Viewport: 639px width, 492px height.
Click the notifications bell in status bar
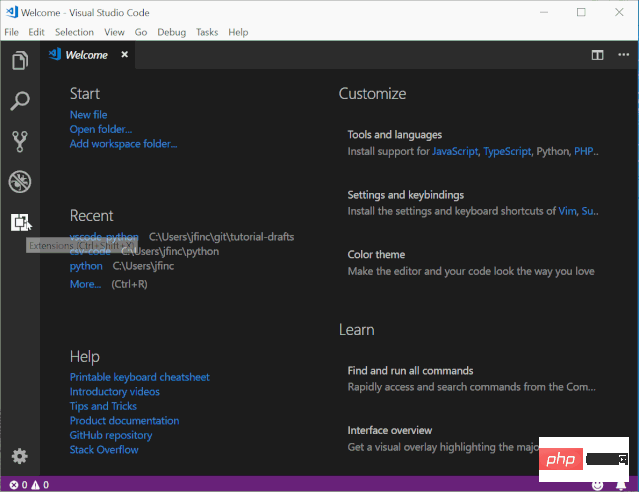[x=621, y=485]
